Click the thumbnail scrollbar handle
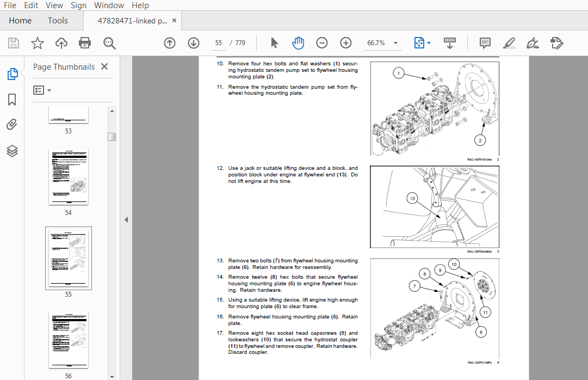Viewport: 588px width, 380px height. [112, 137]
